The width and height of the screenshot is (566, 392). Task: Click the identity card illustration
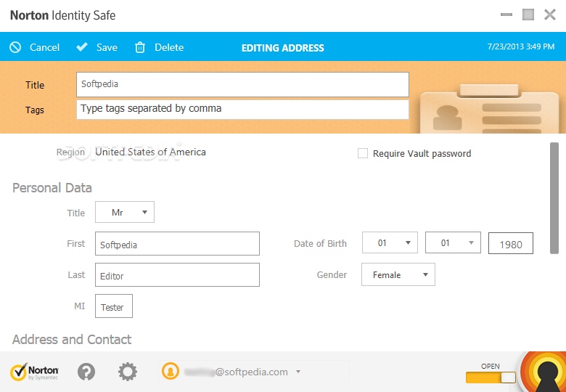point(490,109)
